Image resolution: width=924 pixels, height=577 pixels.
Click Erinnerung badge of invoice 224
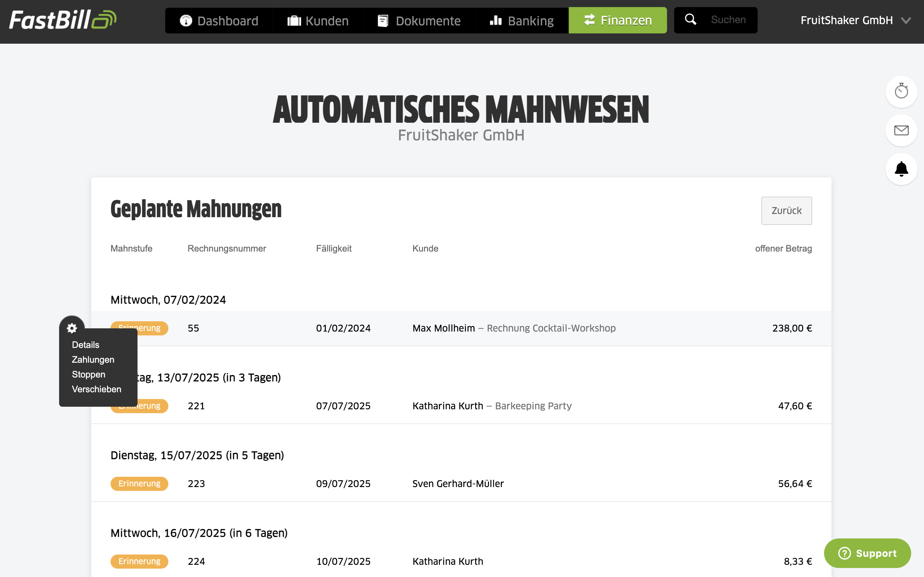(x=139, y=561)
